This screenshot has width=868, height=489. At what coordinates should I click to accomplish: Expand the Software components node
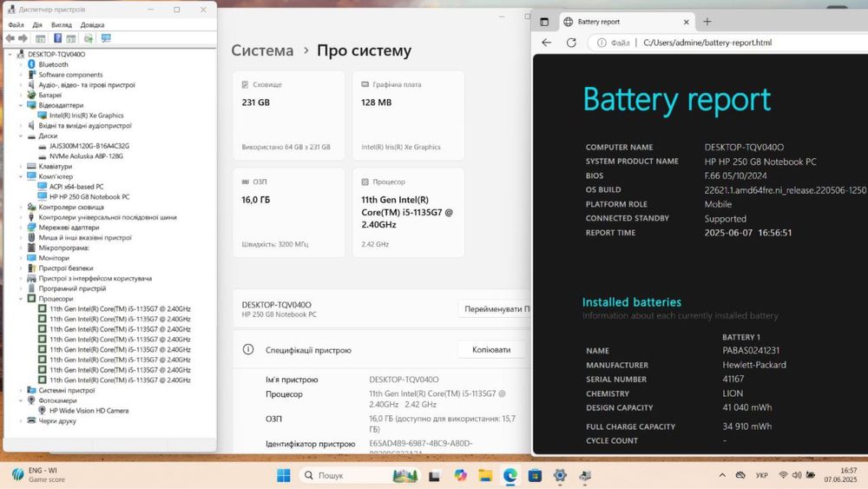(x=21, y=75)
